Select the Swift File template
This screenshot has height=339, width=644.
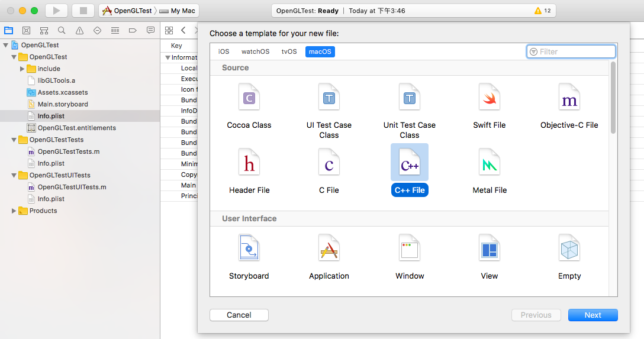coord(489,106)
